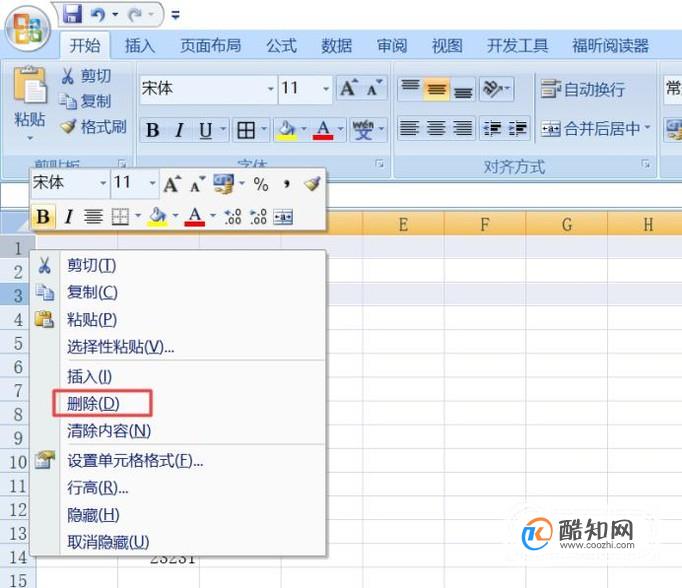
Task: Open the 公式 ribbon tab
Action: 281,45
